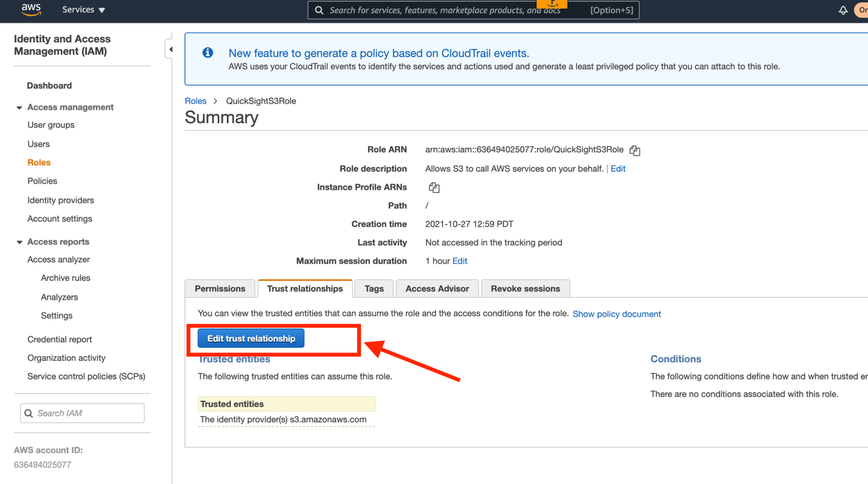Image resolution: width=868 pixels, height=484 pixels.
Task: Collapse the IAM navigation side panel
Action: pos(170,49)
